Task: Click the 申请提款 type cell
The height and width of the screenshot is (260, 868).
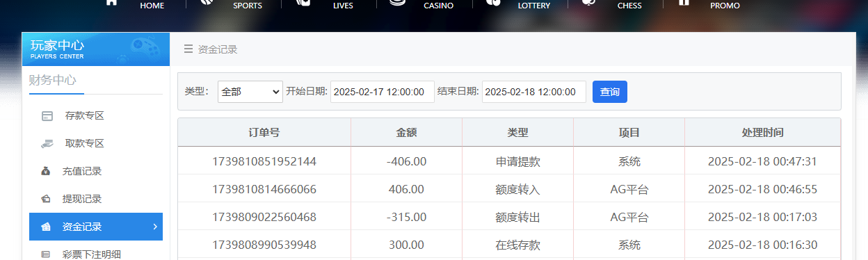Action: click(x=517, y=161)
